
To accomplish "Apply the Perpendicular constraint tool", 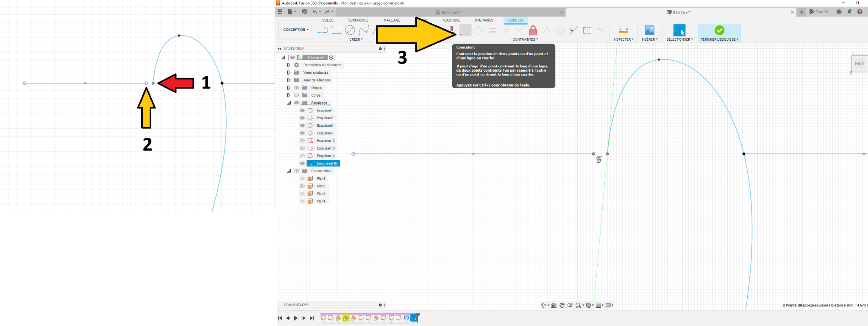I will [x=519, y=30].
